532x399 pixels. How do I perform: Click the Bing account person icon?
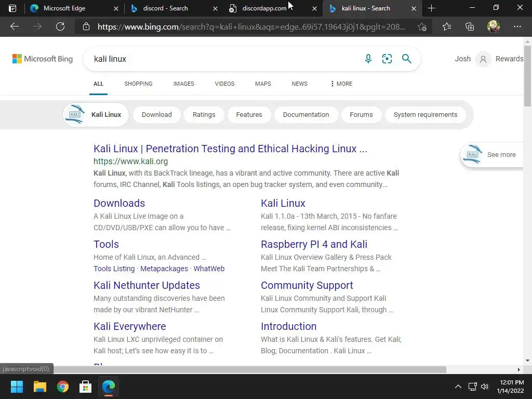483,59
